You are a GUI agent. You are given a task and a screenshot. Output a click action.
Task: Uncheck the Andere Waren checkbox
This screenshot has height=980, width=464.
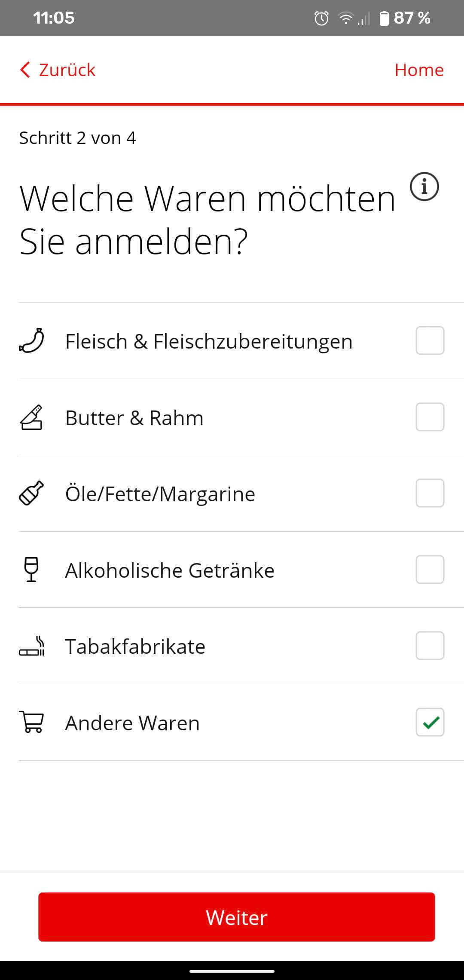[x=430, y=722]
